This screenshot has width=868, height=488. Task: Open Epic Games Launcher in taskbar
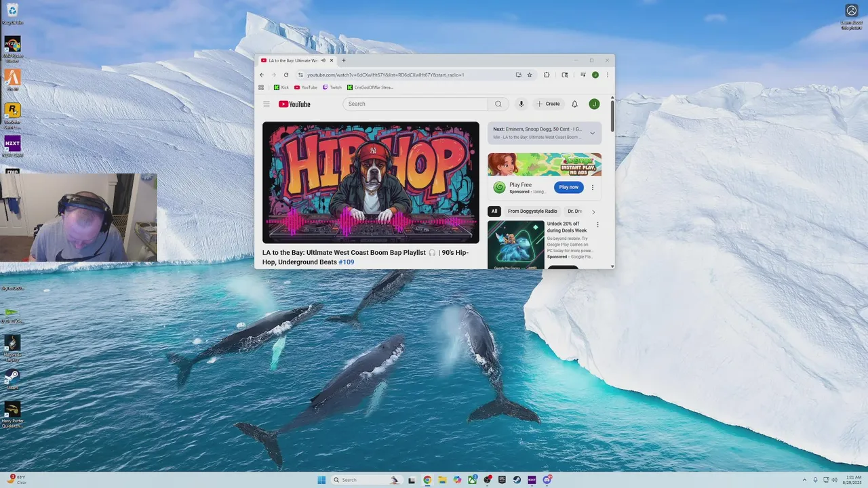tap(502, 480)
